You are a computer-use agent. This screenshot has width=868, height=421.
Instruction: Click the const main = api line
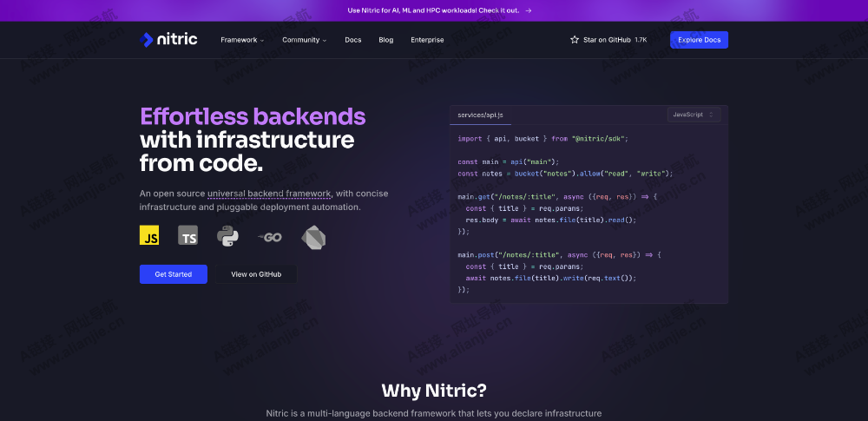508,161
